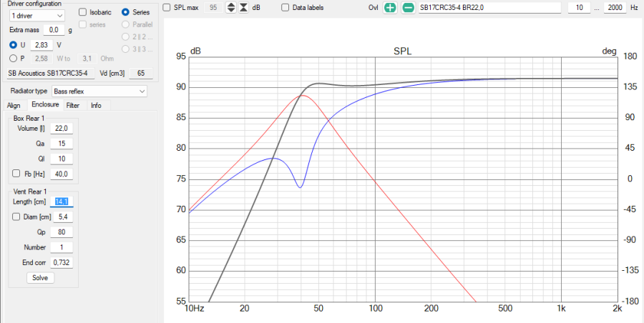Enable the SPL max checkbox
Viewport: 644px width, 323px height.
tap(166, 7)
